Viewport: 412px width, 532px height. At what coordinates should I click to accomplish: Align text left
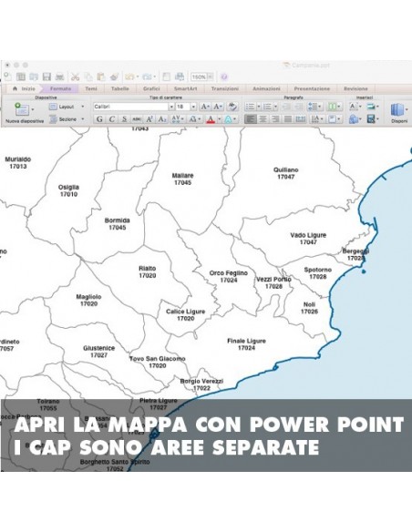coord(251,119)
